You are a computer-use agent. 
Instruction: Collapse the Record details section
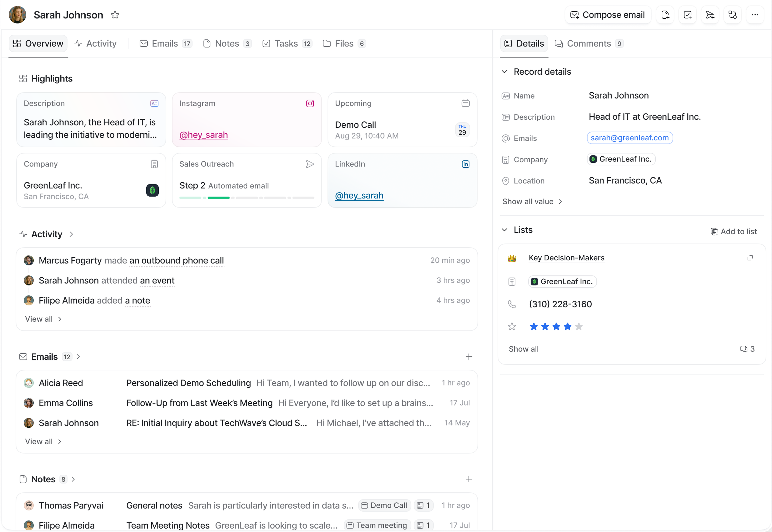coord(505,72)
